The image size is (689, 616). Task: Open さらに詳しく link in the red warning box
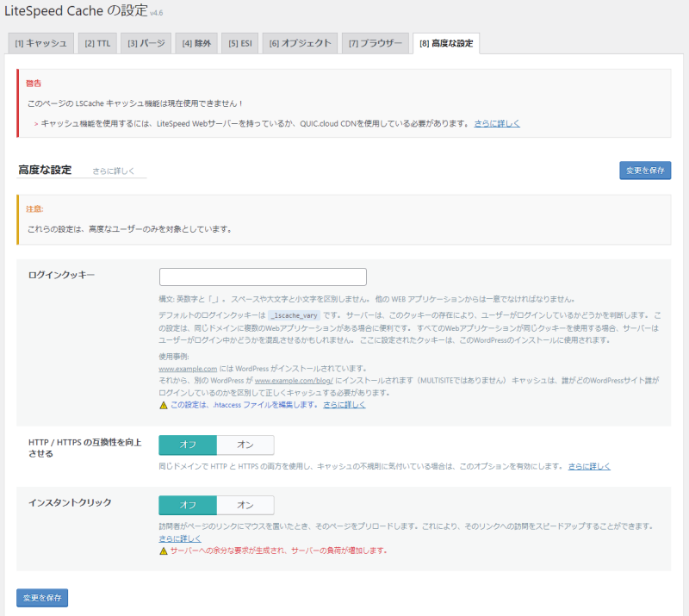497,123
